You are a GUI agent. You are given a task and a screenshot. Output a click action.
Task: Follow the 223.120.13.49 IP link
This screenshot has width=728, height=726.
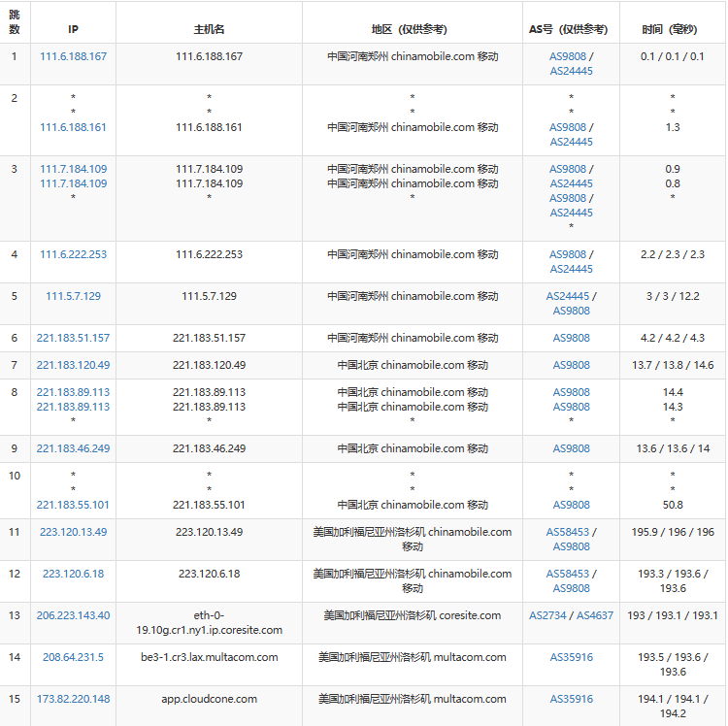coord(74,532)
